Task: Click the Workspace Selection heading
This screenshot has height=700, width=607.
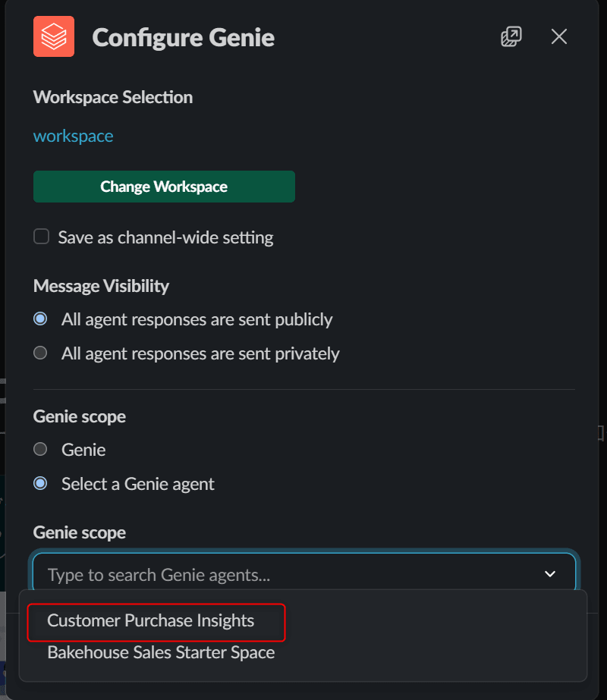Action: [x=113, y=97]
